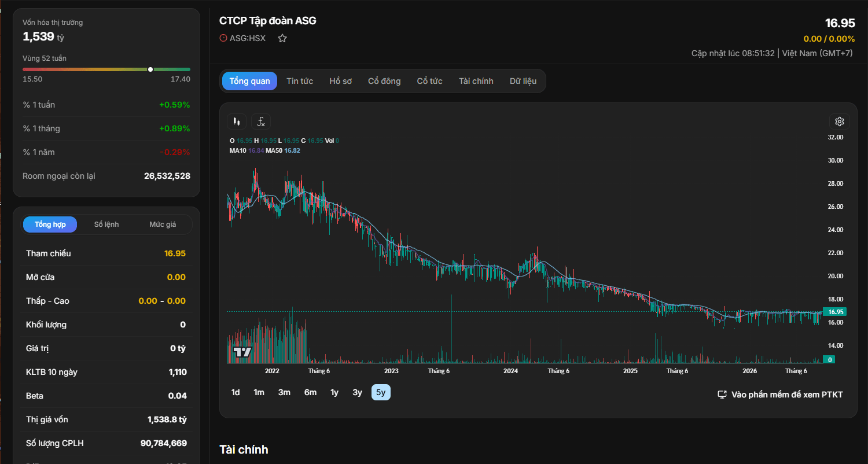View the Cổ tức tab
The width and height of the screenshot is (868, 464).
point(430,81)
